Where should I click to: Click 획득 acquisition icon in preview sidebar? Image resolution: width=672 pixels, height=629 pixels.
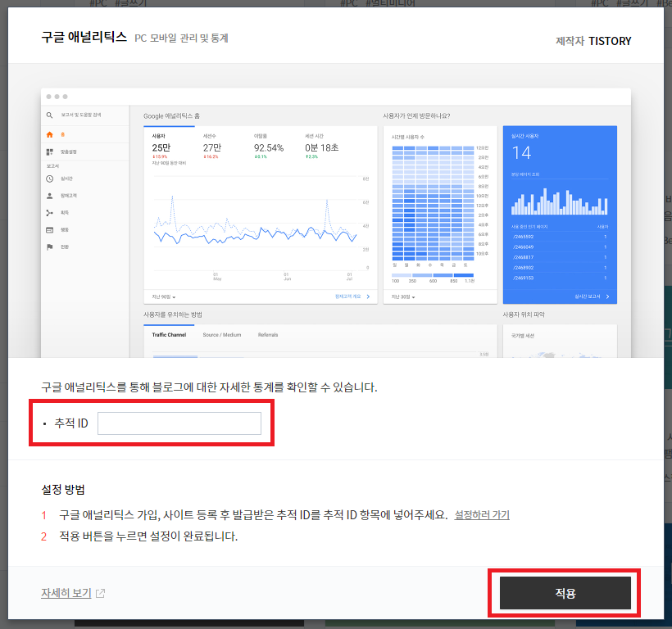pyautogui.click(x=50, y=213)
